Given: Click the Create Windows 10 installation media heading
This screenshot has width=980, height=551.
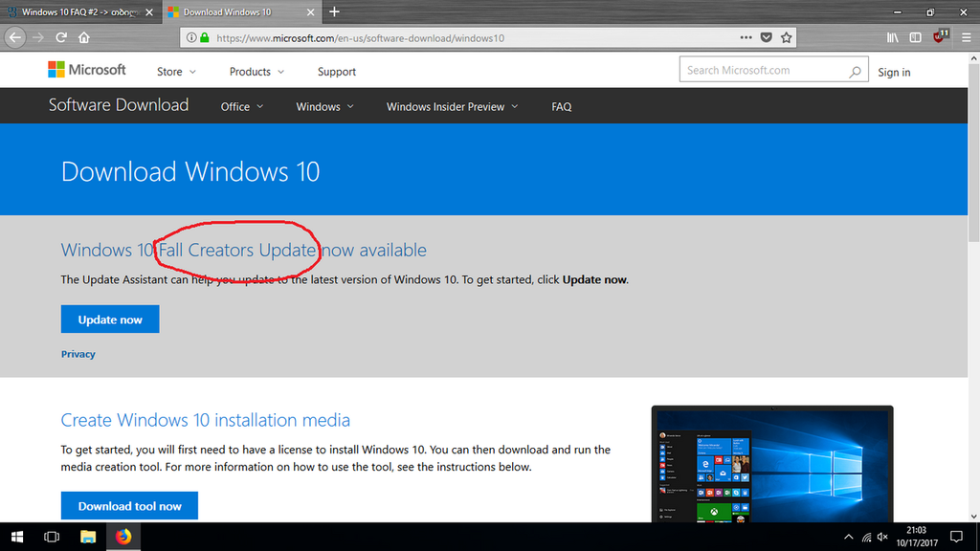Looking at the screenshot, I should tap(205, 420).
